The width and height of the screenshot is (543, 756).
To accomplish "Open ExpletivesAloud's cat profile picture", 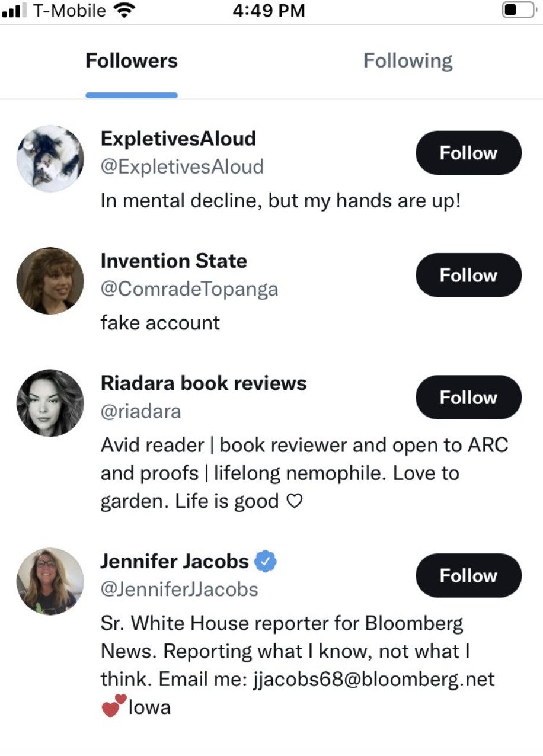I will [50, 158].
